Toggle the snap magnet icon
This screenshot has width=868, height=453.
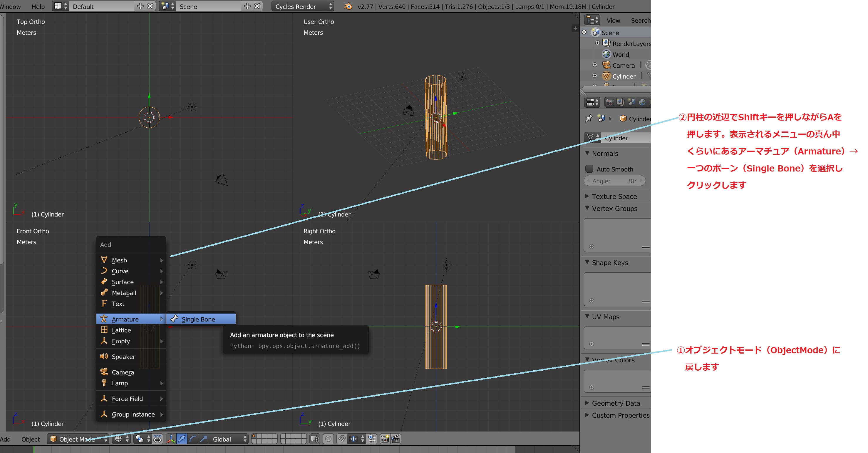click(x=341, y=439)
